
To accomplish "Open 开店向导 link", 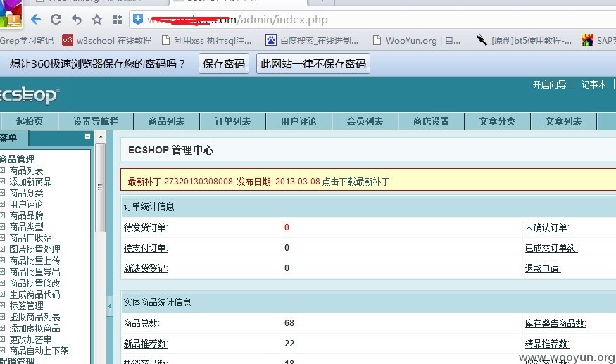I will [x=549, y=84].
